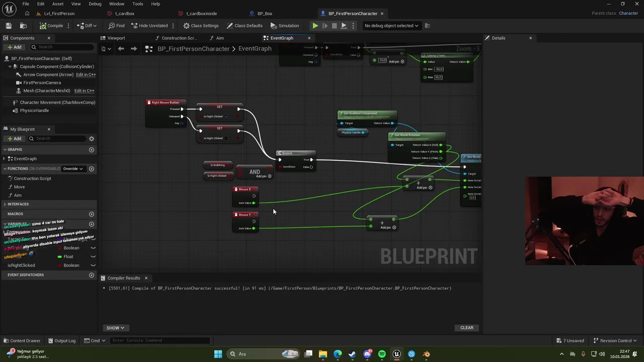644x362 pixels.
Task: Click the Float variable type swatch
Action: [x=59, y=257]
